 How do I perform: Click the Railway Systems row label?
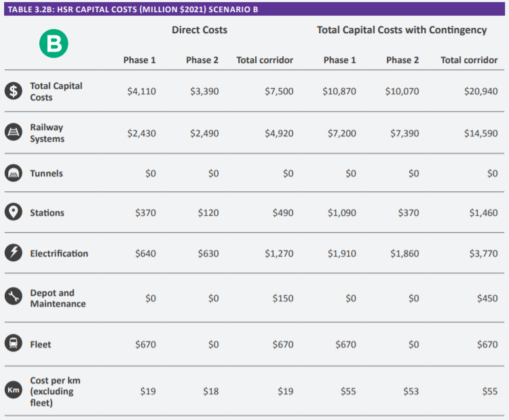(47, 133)
